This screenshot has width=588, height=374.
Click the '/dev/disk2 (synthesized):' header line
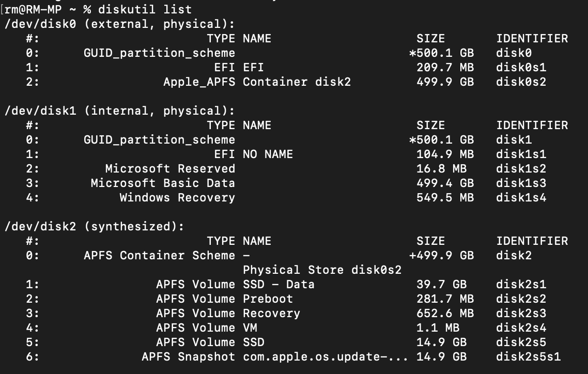(94, 226)
